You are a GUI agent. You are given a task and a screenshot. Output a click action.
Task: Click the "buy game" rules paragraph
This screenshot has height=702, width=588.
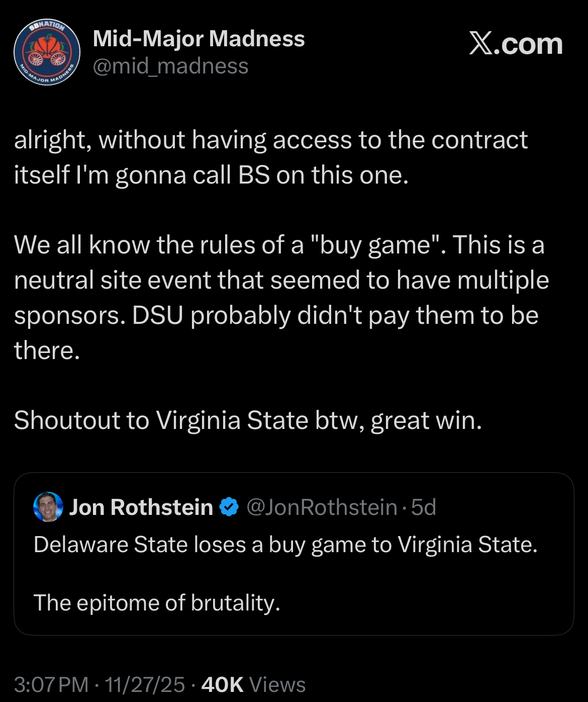[279, 280]
